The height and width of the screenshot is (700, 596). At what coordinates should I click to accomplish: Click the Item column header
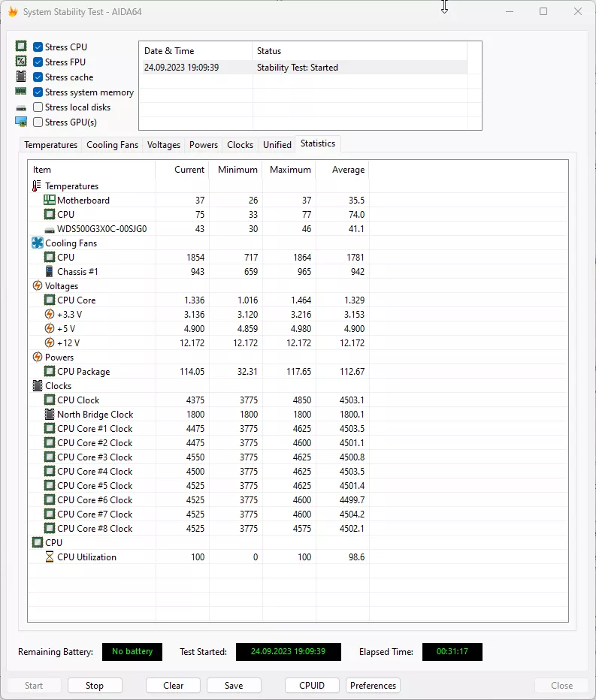click(92, 170)
